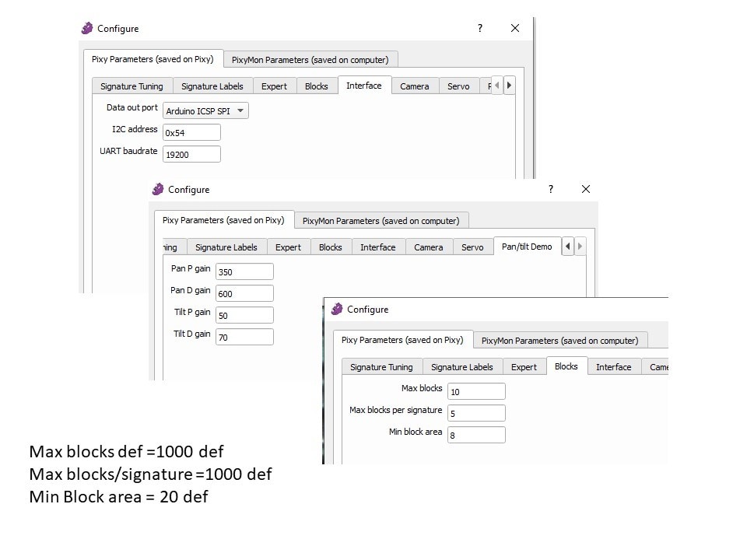Click the I2C address field

click(x=191, y=132)
